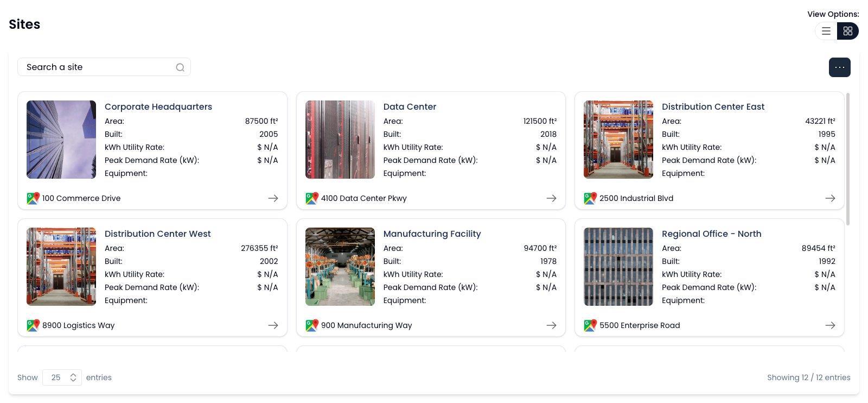Click the Data Center server rack thumbnail
868x403 pixels.
[x=340, y=140]
